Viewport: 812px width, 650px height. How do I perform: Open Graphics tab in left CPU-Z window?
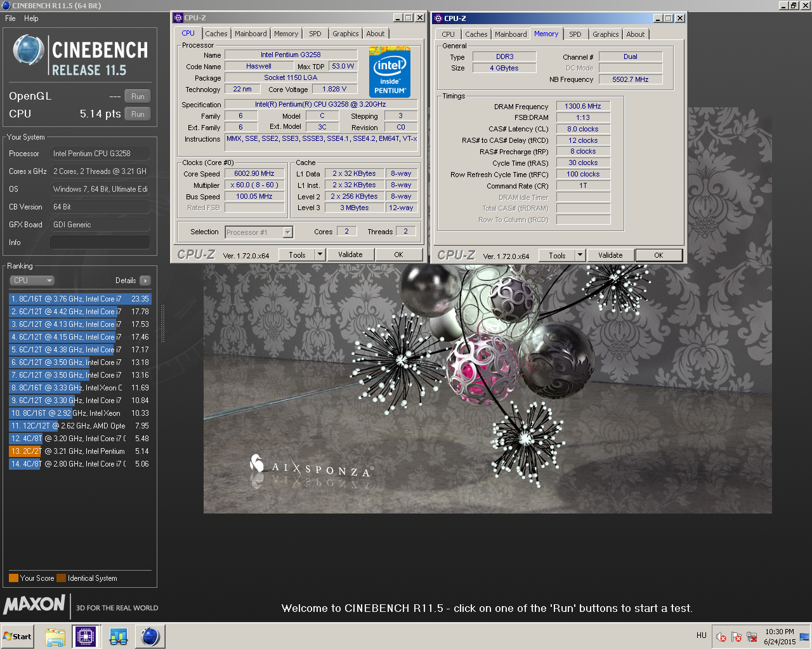[346, 34]
